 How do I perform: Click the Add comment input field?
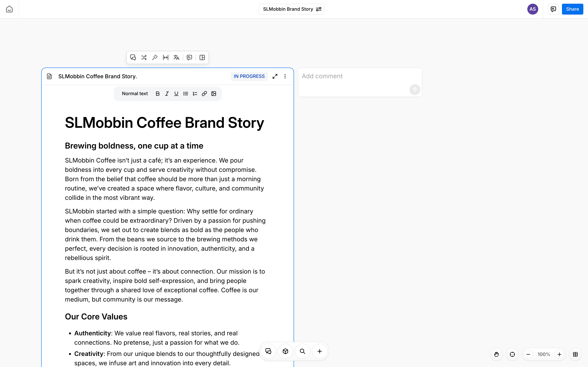(x=355, y=76)
